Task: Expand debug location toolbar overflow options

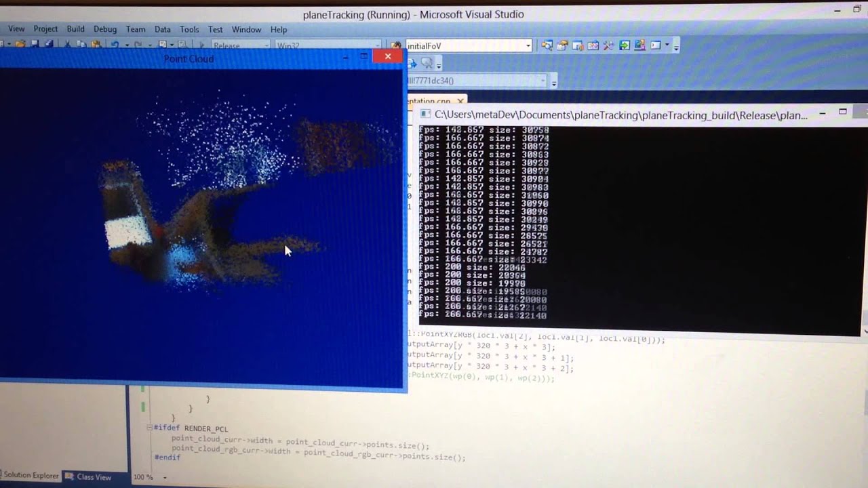Action: click(x=554, y=83)
